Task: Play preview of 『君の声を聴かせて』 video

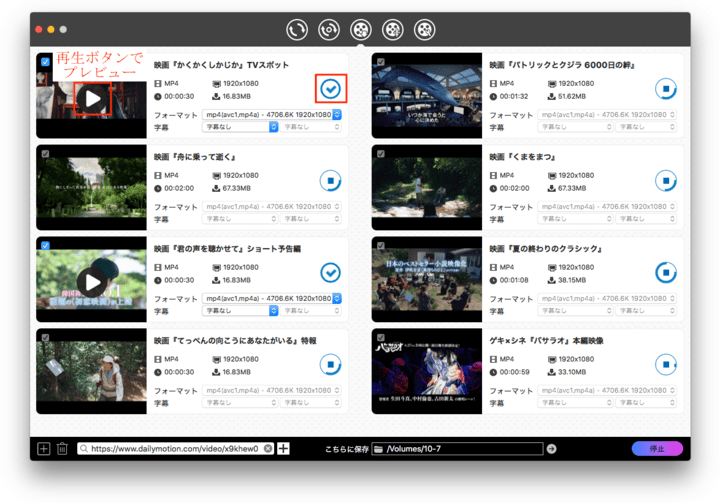Action: [x=92, y=283]
